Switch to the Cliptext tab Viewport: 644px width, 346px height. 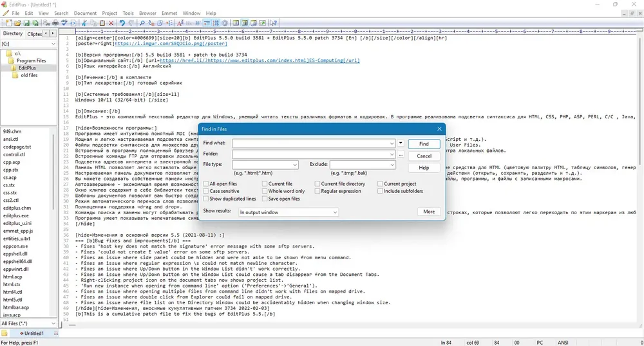[x=35, y=33]
